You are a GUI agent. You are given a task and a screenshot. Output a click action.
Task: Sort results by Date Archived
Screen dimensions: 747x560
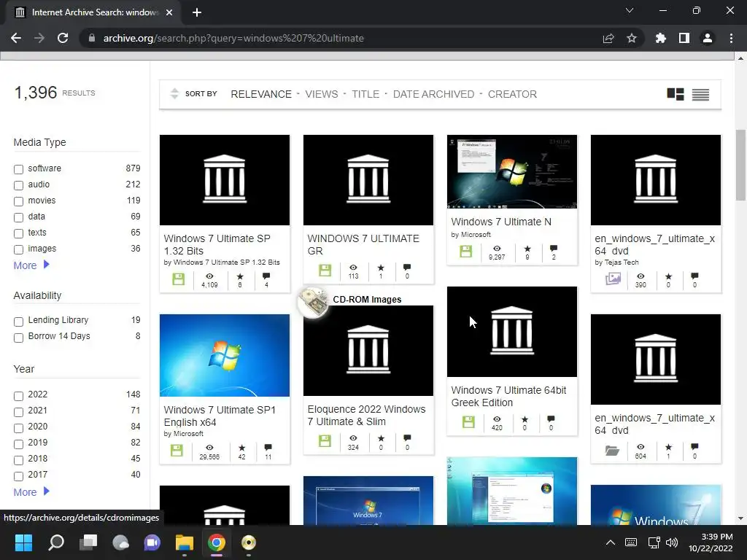click(433, 94)
